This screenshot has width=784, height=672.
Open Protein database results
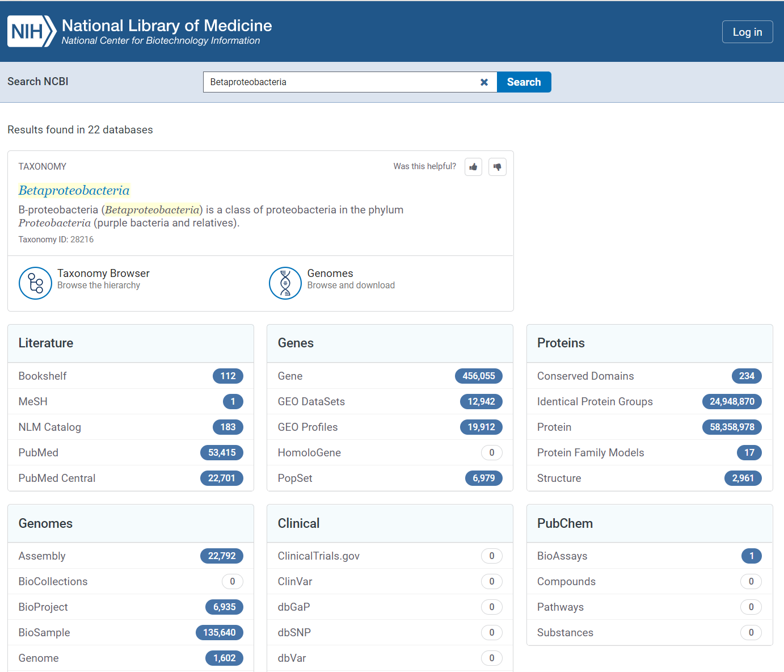(650, 427)
